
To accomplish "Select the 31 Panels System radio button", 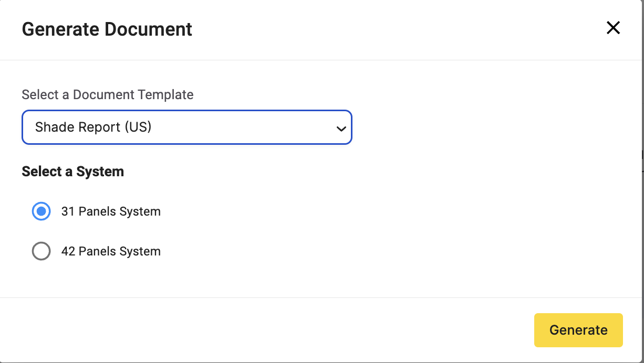I will (x=41, y=211).
